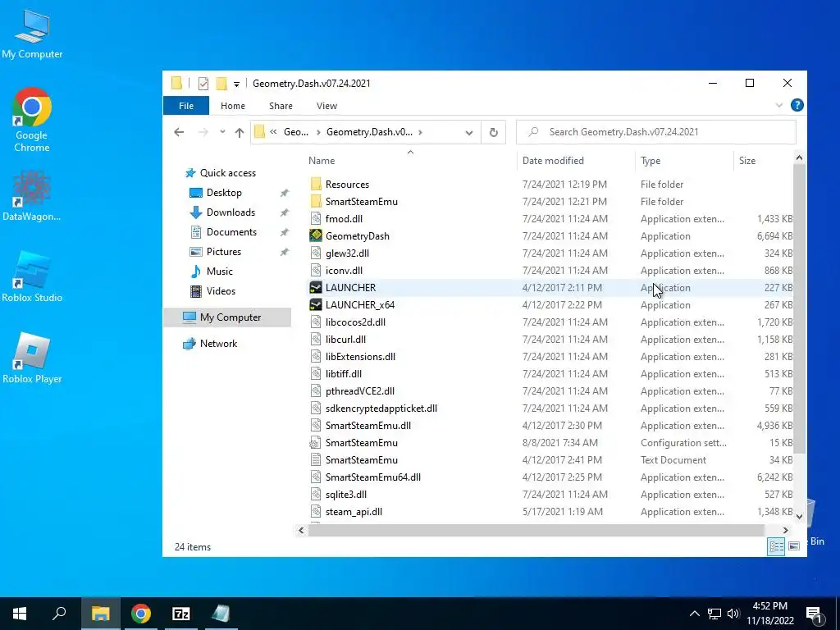Image resolution: width=840 pixels, height=630 pixels.
Task: Click the Windows Start button
Action: click(x=20, y=614)
